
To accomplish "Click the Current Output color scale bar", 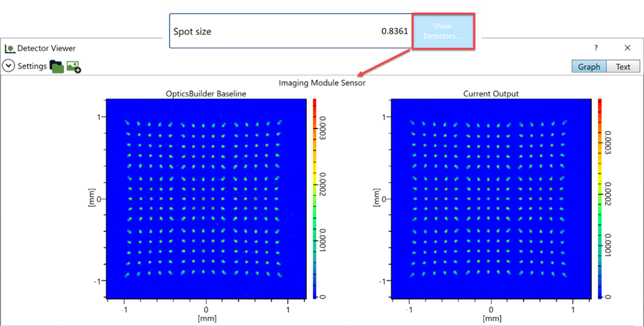I will [599, 199].
